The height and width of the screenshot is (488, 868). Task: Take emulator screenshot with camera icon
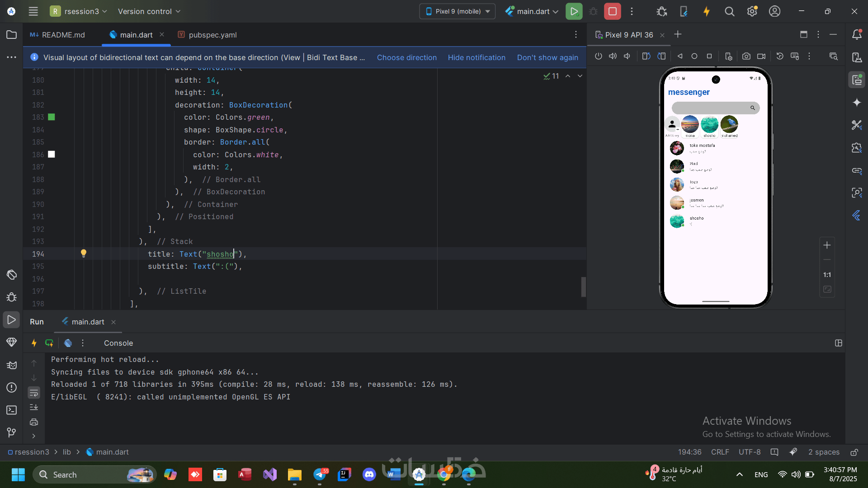(x=746, y=56)
